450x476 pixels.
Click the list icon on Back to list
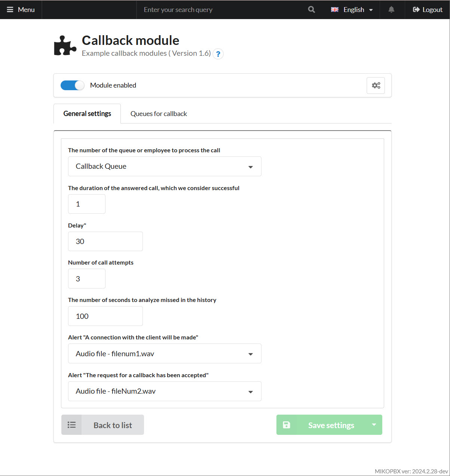pos(71,425)
